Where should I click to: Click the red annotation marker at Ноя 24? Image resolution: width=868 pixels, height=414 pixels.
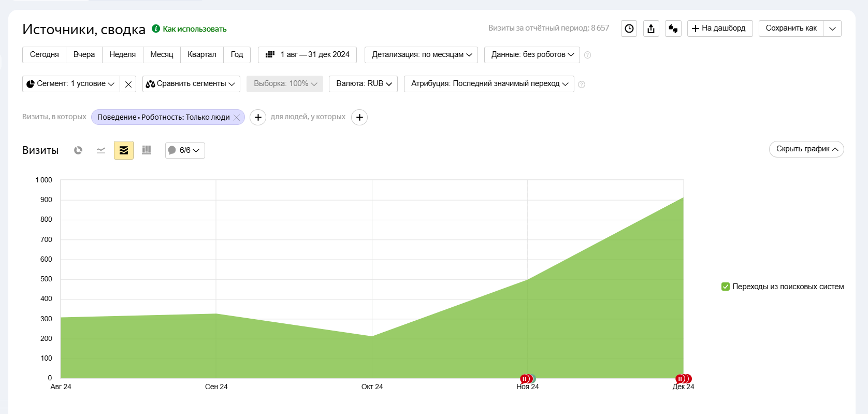(x=524, y=379)
